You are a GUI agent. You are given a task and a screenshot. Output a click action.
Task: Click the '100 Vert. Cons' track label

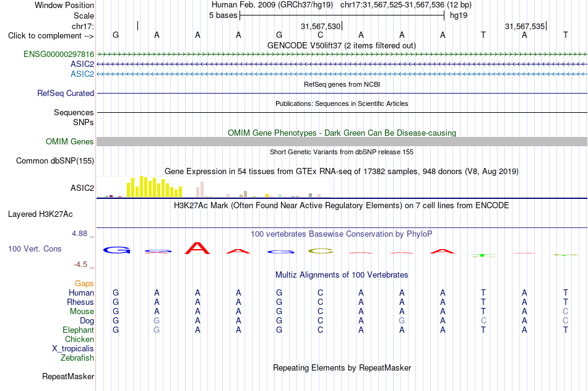(35, 248)
